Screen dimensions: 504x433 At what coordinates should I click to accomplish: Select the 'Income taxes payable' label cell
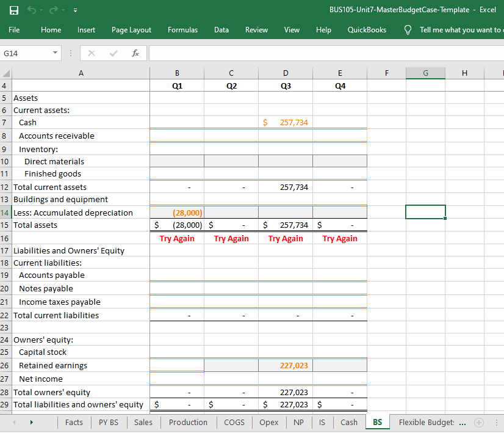81,302
